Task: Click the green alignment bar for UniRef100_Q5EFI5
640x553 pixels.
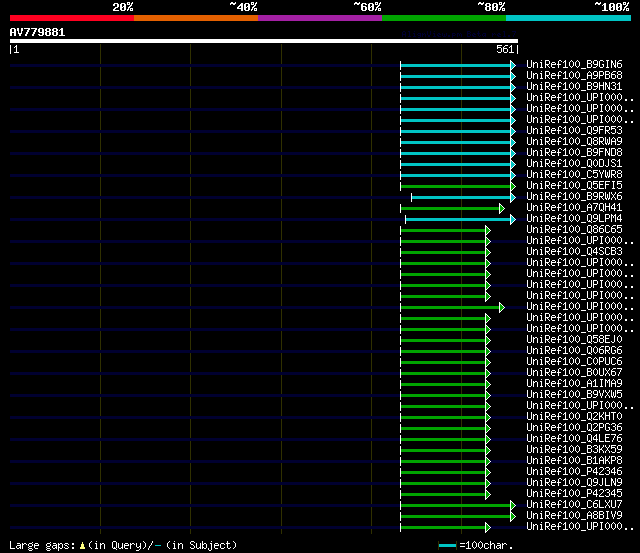Action: tap(456, 187)
